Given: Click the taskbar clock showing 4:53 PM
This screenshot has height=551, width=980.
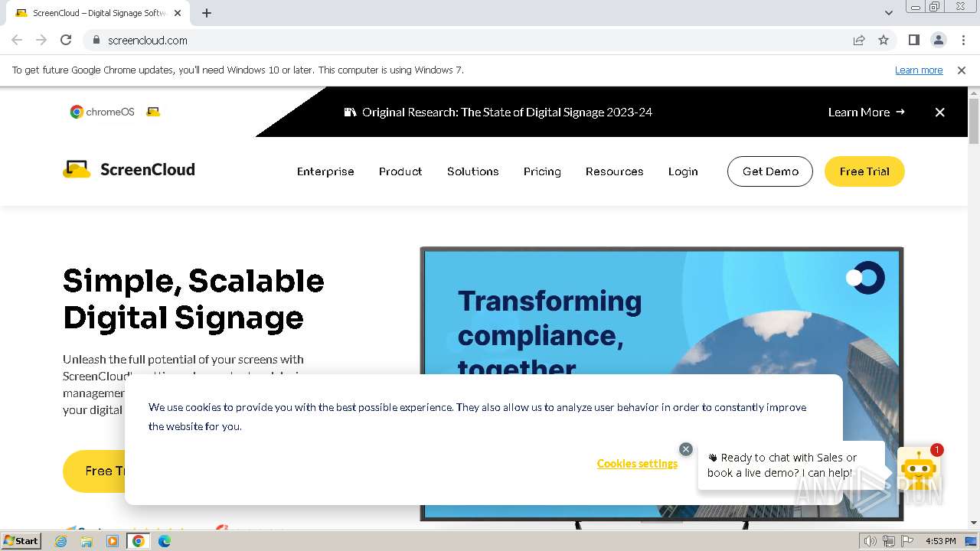Looking at the screenshot, I should pos(940,541).
